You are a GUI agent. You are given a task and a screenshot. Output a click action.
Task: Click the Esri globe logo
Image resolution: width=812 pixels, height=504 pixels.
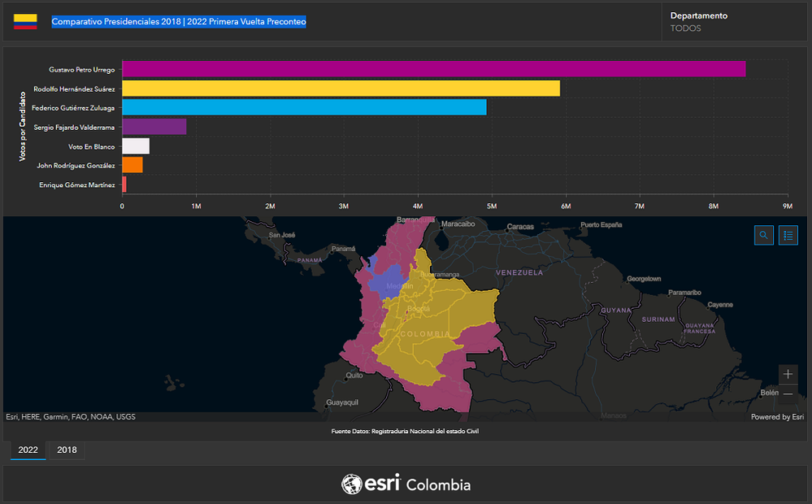coord(354,483)
